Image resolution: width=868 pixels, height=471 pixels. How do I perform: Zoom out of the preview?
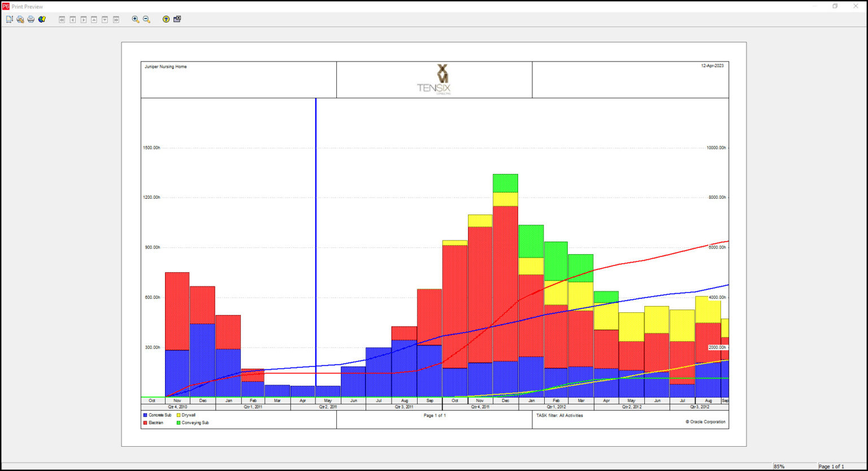pos(146,19)
